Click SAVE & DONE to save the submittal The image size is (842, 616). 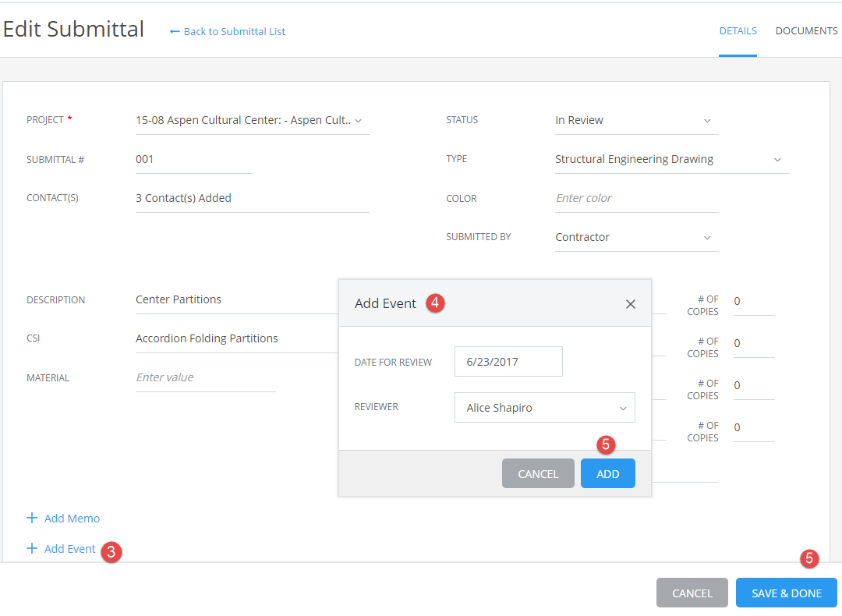click(786, 593)
